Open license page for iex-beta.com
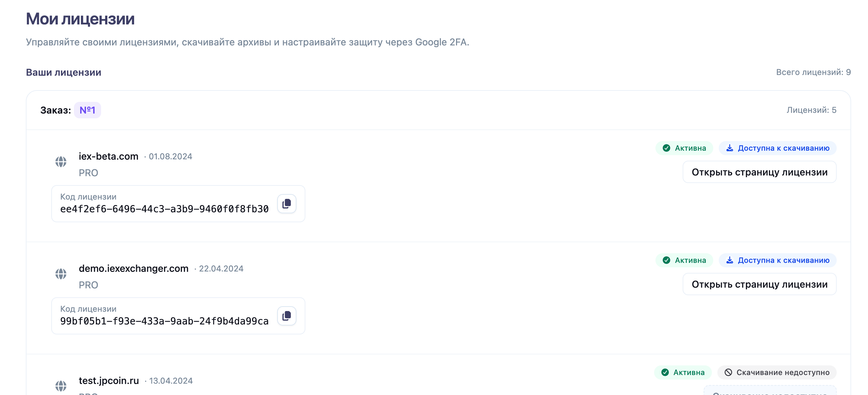868x395 pixels. pyautogui.click(x=759, y=172)
